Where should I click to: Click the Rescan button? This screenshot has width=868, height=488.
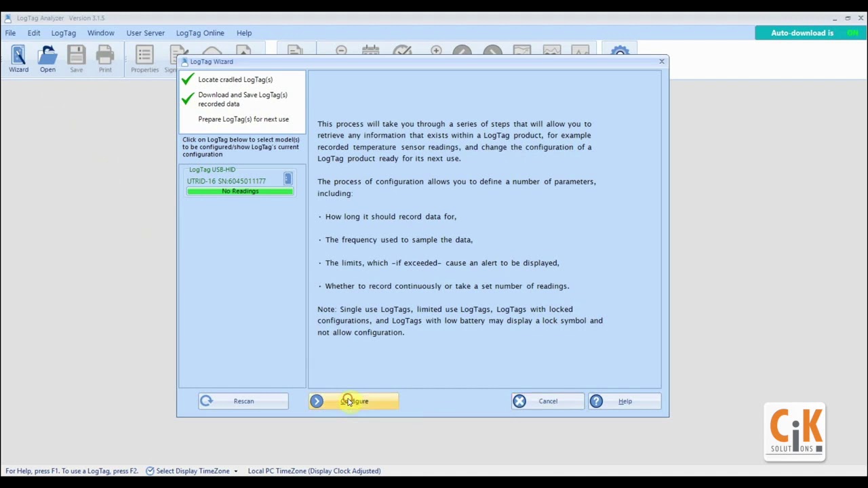point(243,401)
